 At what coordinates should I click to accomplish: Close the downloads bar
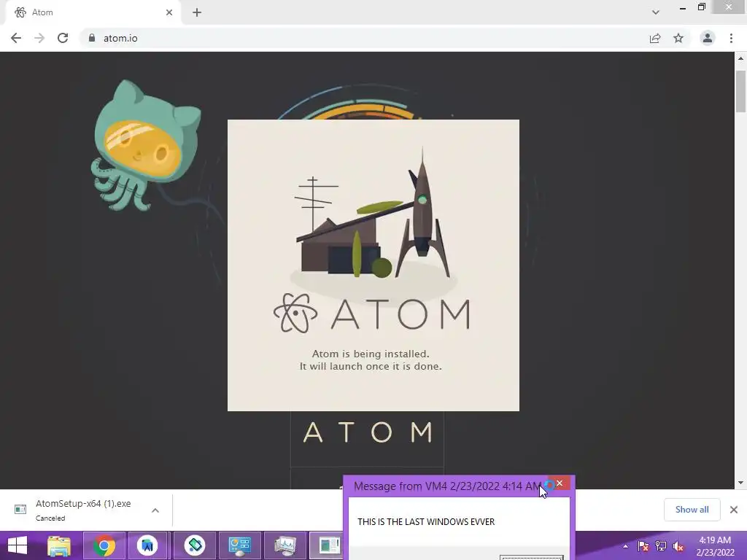coord(734,510)
